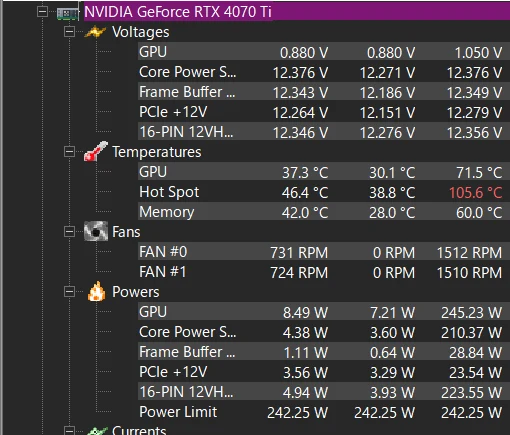
Task: Click the Currents category icon
Action: pyautogui.click(x=97, y=431)
